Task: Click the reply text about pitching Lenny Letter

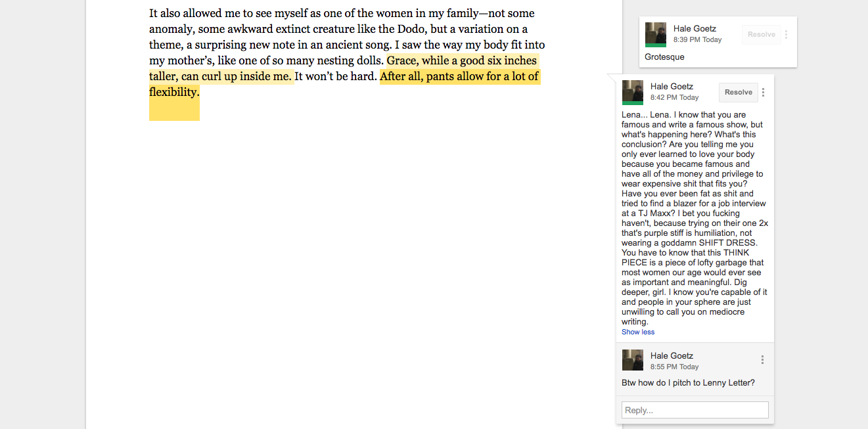Action: click(688, 383)
